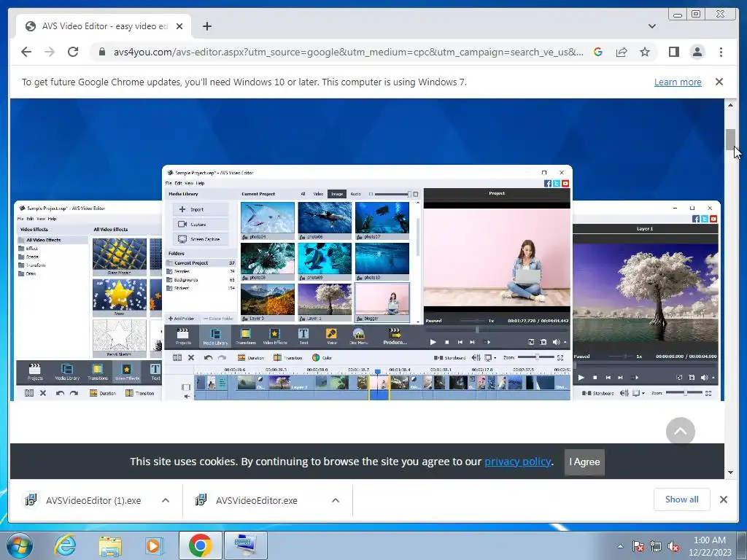Screen dimensions: 747x560
Task: Launch Internet Explorer from taskbar
Action: pyautogui.click(x=65, y=545)
